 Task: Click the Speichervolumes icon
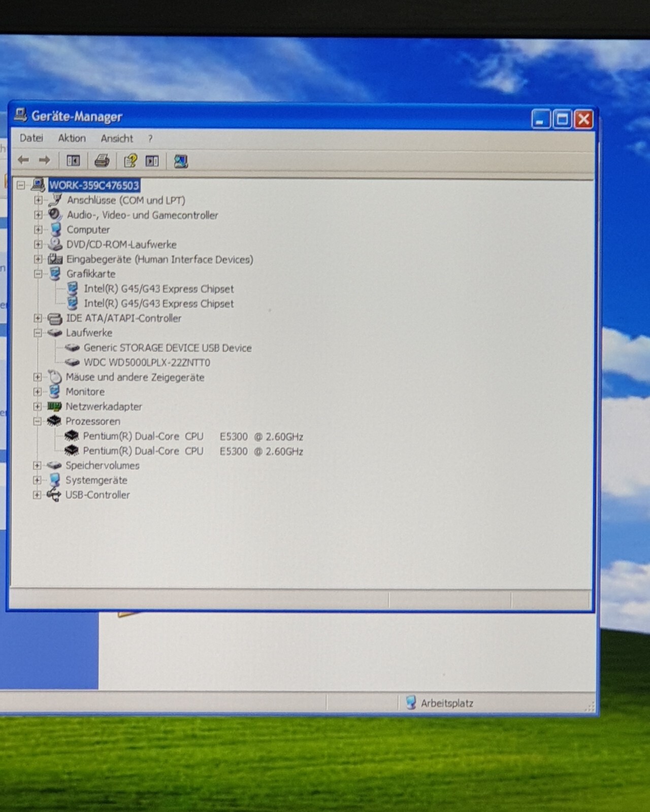click(x=53, y=465)
